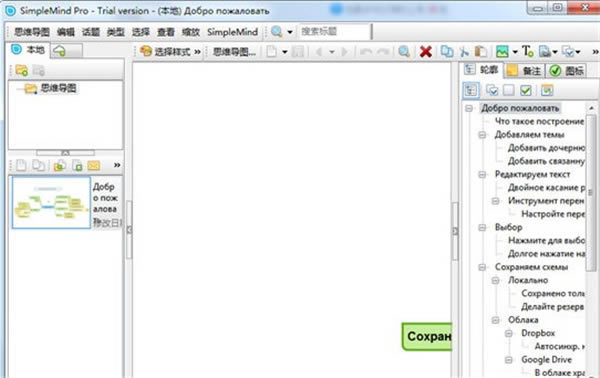Click the copy icon in toolbar
The width and height of the screenshot is (600, 378).
[447, 51]
